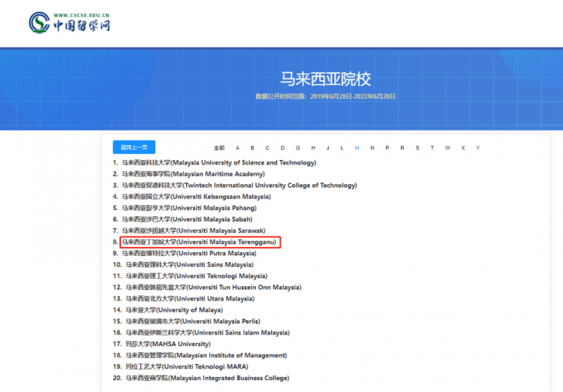Filter schools by letter B
The image size is (563, 392).
point(252,148)
